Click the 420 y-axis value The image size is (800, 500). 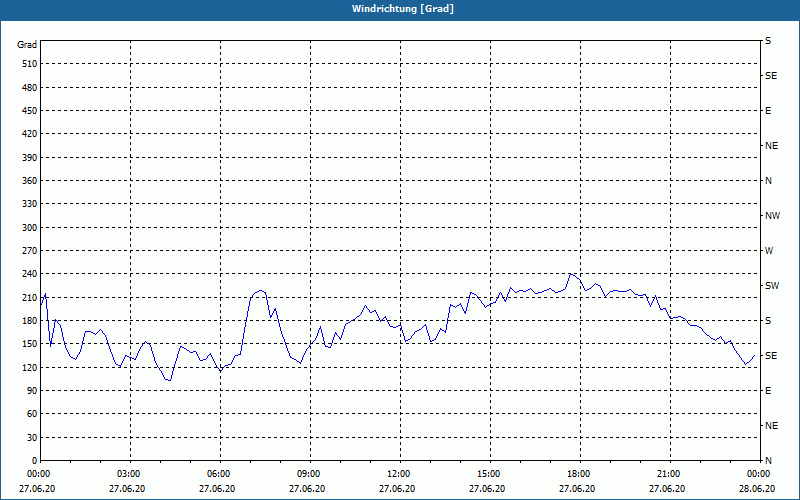(30, 134)
